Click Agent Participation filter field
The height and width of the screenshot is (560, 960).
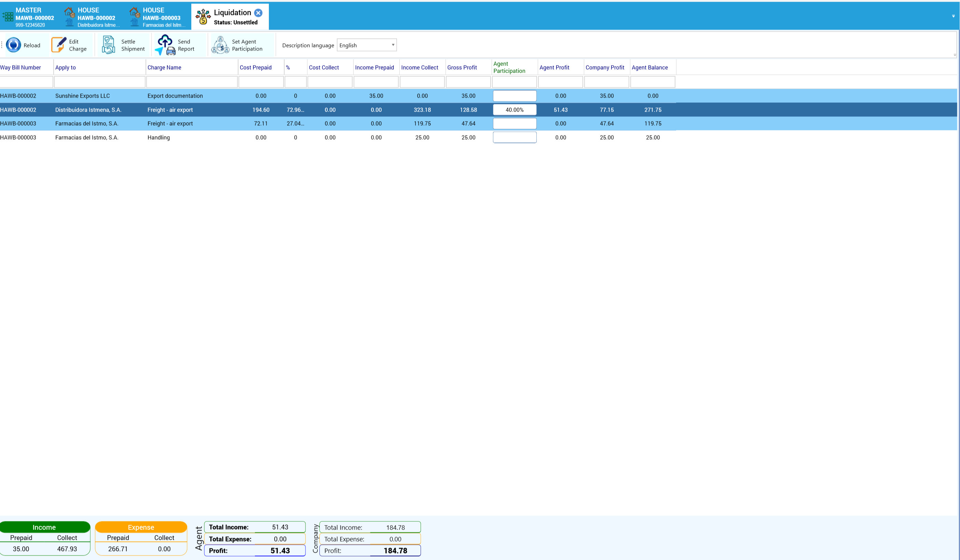pyautogui.click(x=514, y=82)
